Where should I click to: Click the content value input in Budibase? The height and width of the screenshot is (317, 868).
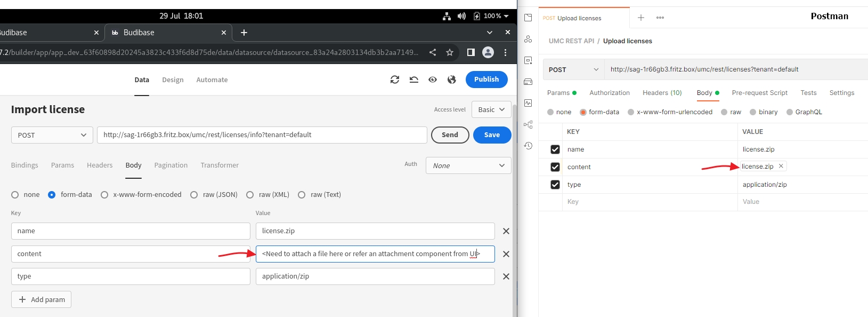pos(375,254)
